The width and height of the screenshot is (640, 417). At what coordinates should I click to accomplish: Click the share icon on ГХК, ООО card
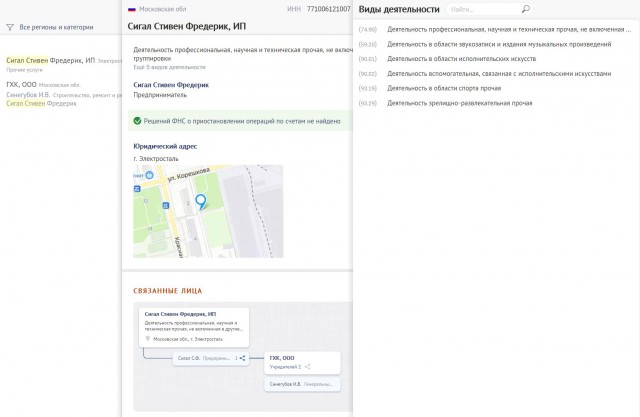pyautogui.click(x=307, y=367)
